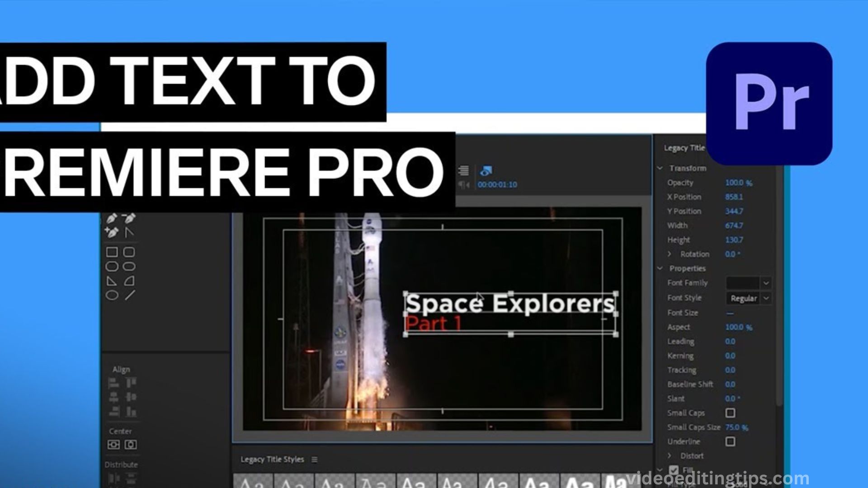Click Align horizontal left icon
The height and width of the screenshot is (488, 868).
click(114, 384)
